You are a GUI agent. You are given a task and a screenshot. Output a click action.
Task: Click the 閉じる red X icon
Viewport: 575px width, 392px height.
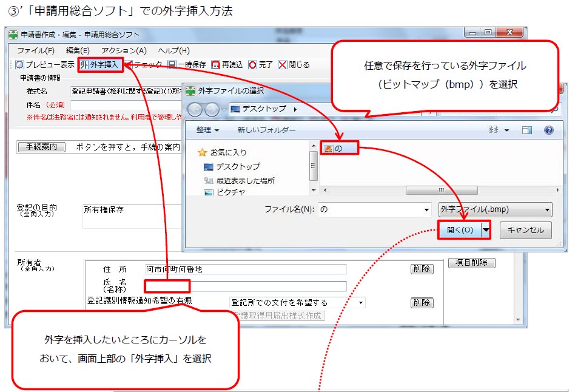coord(283,65)
